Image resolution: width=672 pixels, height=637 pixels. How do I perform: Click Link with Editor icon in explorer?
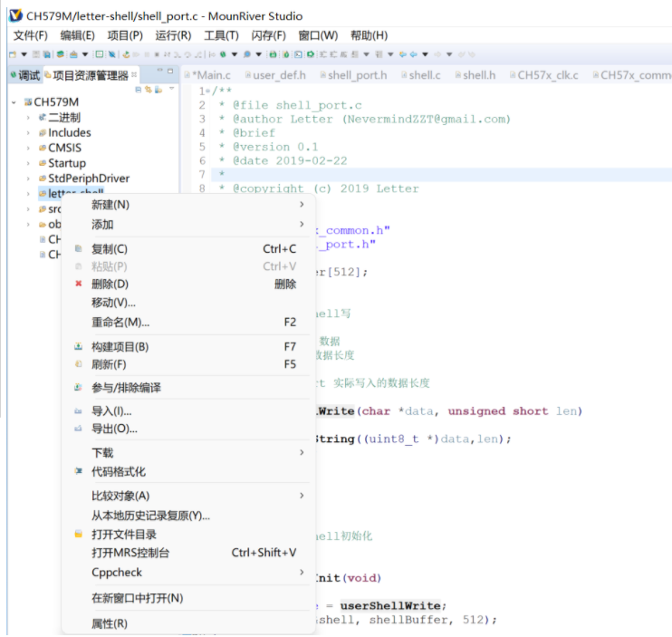pyautogui.click(x=149, y=89)
